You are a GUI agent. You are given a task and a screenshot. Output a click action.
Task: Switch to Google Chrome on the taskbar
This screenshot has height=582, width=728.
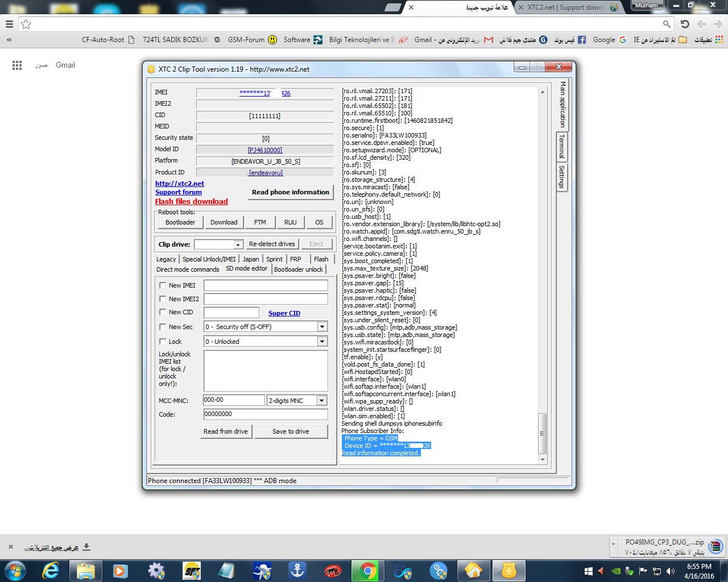pyautogui.click(x=367, y=571)
